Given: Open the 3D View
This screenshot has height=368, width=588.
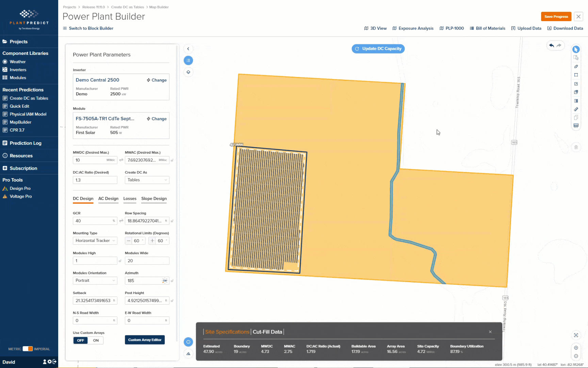Looking at the screenshot, I should [x=375, y=28].
